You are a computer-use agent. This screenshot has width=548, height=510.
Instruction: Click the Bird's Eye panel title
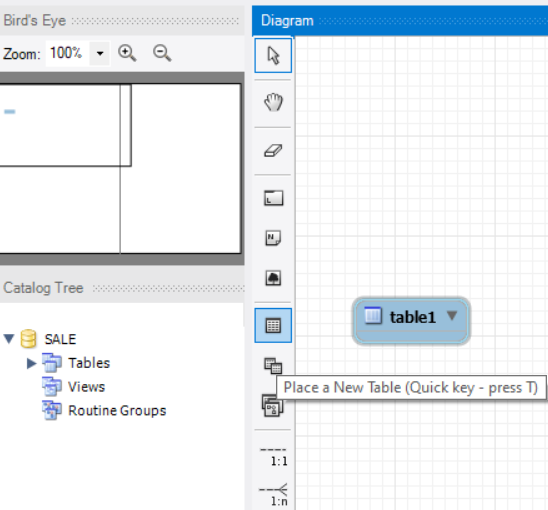coord(35,20)
